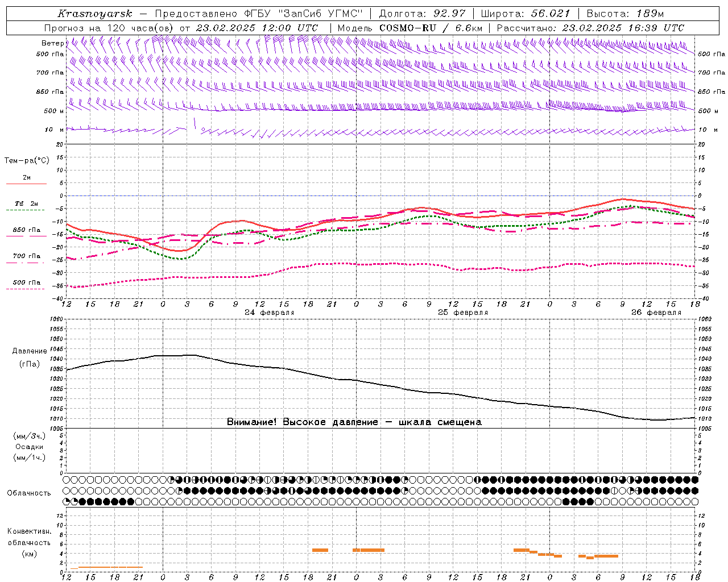Click the (гПа) unit label under Давление
The width and height of the screenshot is (728, 582).
30,364
